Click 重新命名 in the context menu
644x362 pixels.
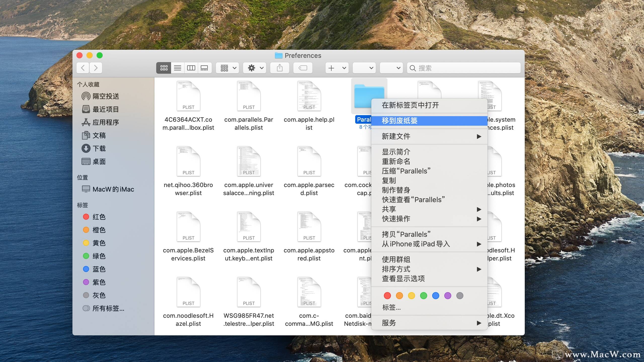coord(396,161)
